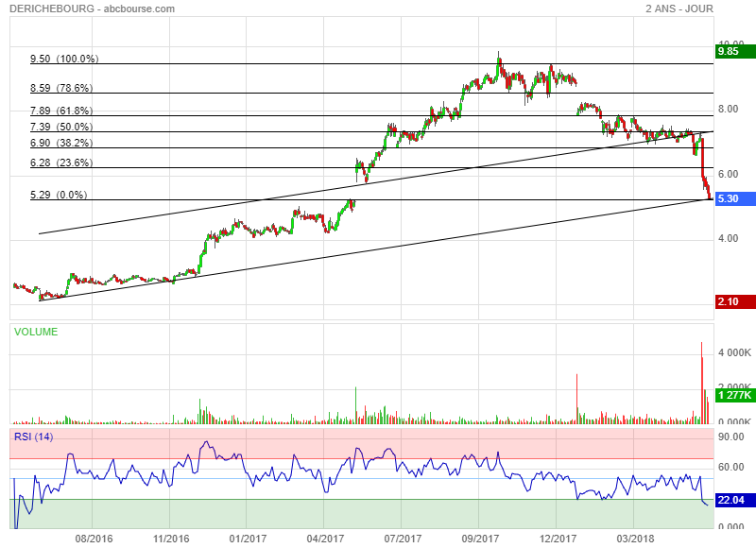756x548 pixels.
Task: Select the 7.89 (61.8%) Fibonacci level label
Action: pyautogui.click(x=61, y=111)
